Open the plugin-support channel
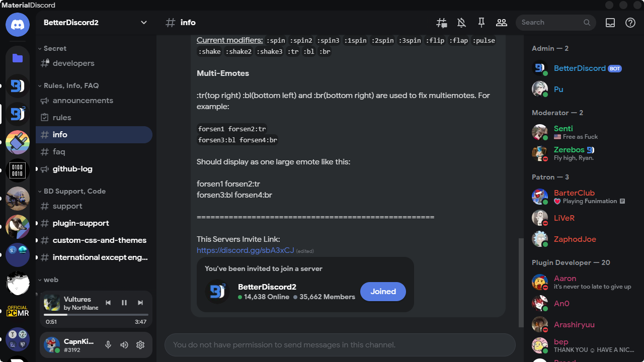 80,223
